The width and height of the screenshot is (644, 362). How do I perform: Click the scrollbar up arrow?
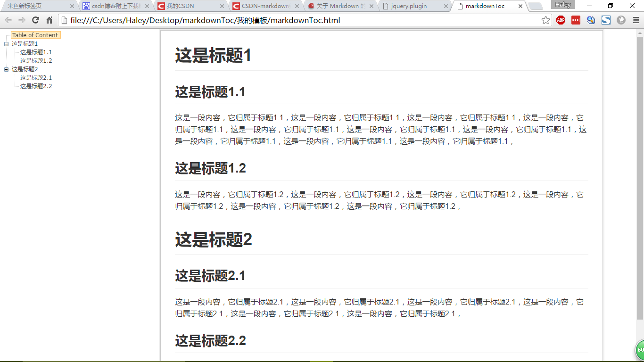pos(640,33)
